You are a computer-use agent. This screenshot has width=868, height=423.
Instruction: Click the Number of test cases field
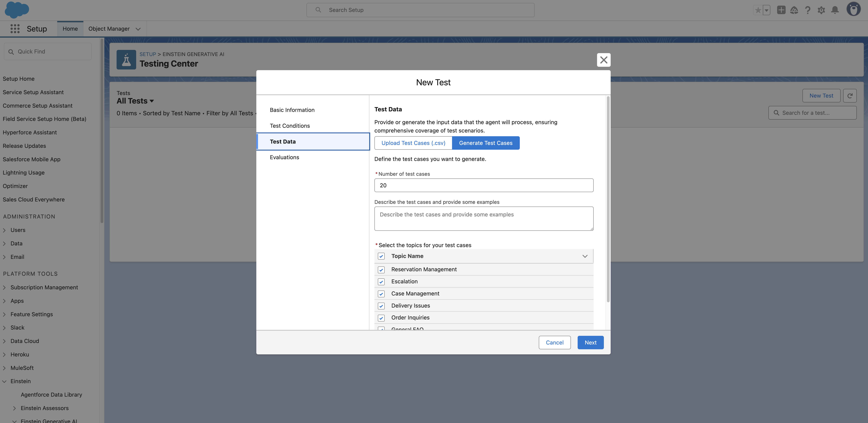pyautogui.click(x=484, y=185)
